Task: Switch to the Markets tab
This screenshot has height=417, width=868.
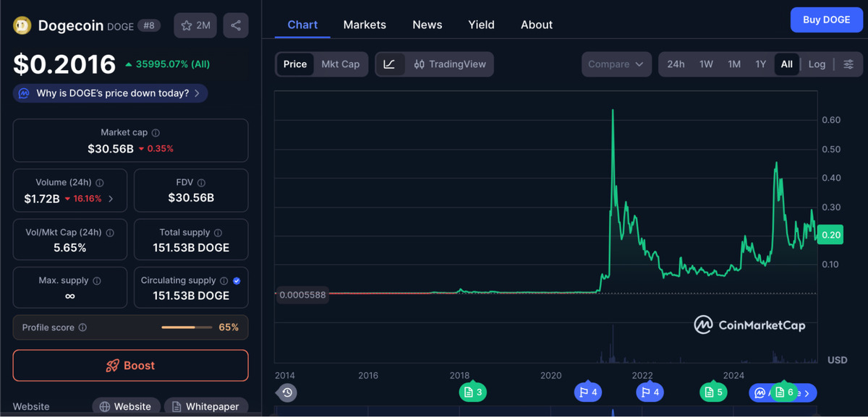Action: click(x=365, y=25)
